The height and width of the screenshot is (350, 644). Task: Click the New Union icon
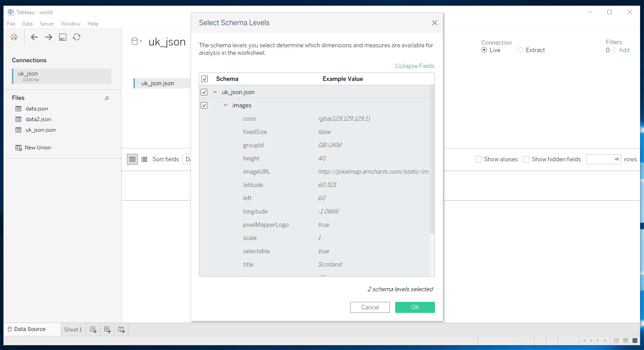pos(19,148)
